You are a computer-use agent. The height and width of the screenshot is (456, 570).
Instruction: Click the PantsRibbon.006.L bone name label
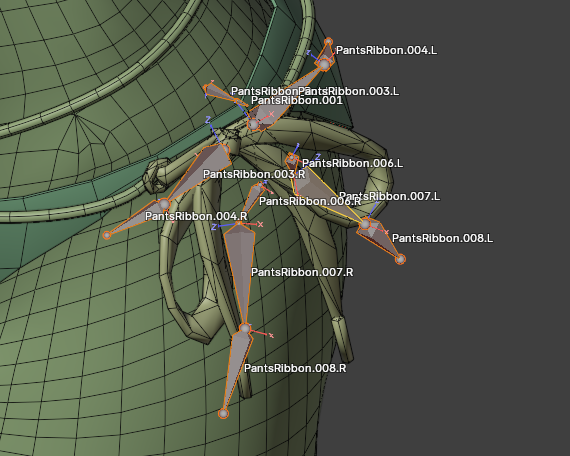(x=352, y=164)
